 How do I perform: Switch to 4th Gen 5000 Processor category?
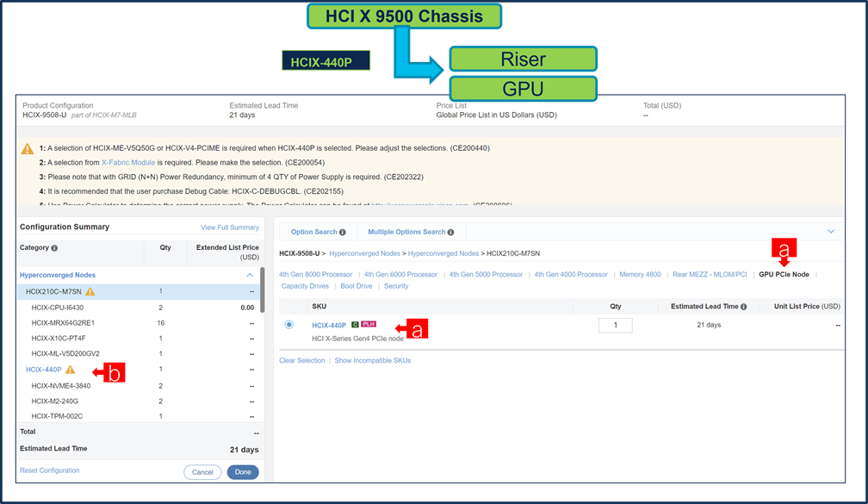click(x=486, y=275)
